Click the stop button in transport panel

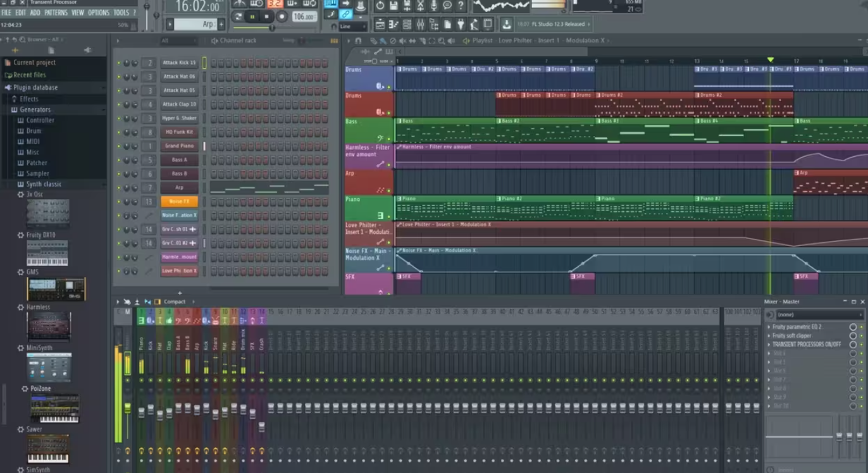coord(266,17)
